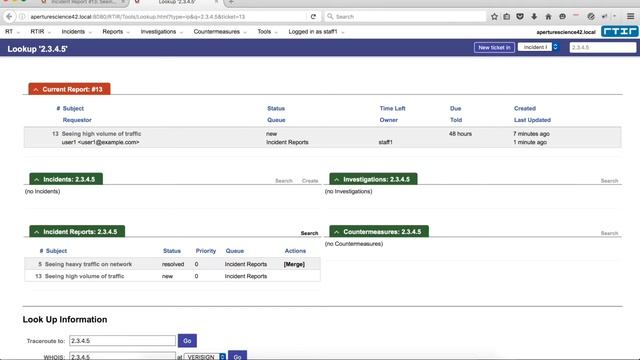Viewport: 640px width, 360px height.
Task: Open 'Seeing high volume of traffic' in Current Report
Action: click(101, 134)
